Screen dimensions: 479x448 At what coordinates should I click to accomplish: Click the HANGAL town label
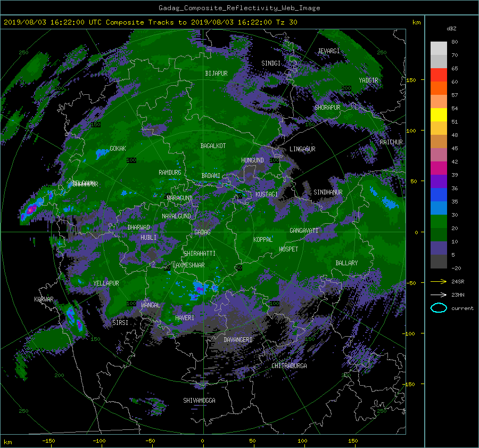point(151,305)
